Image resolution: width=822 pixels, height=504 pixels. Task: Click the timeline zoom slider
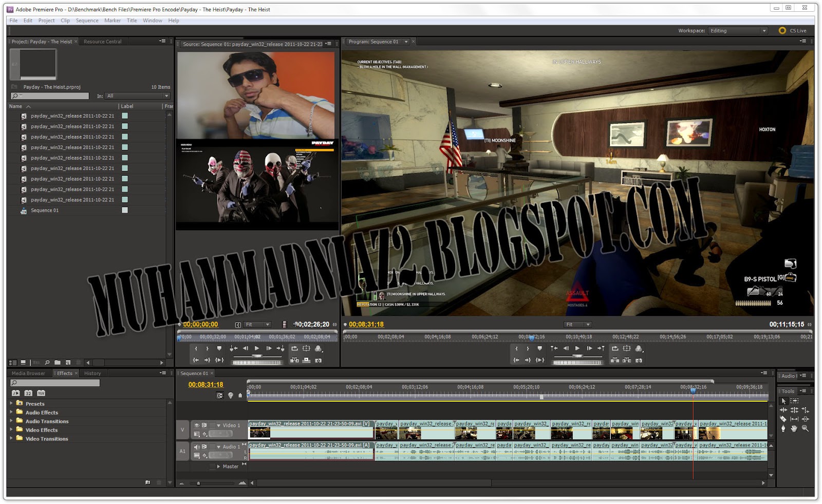click(198, 483)
